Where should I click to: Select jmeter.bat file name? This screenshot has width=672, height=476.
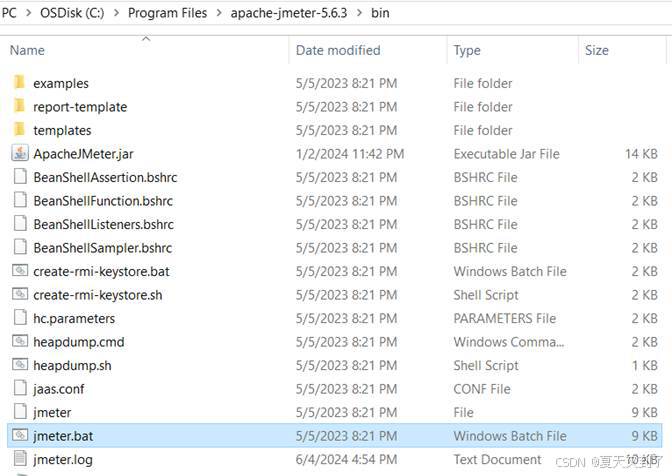tap(63, 436)
